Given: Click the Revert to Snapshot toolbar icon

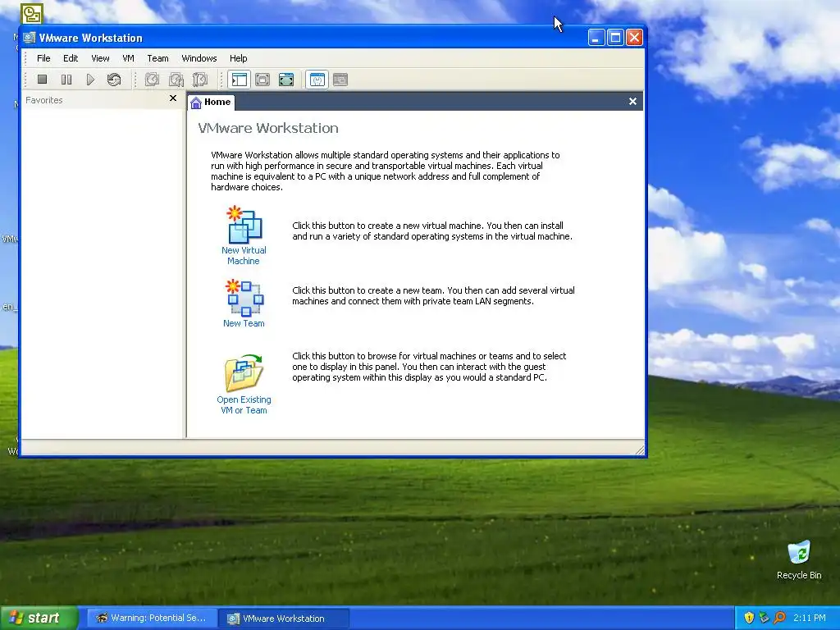Looking at the screenshot, I should click(x=176, y=80).
